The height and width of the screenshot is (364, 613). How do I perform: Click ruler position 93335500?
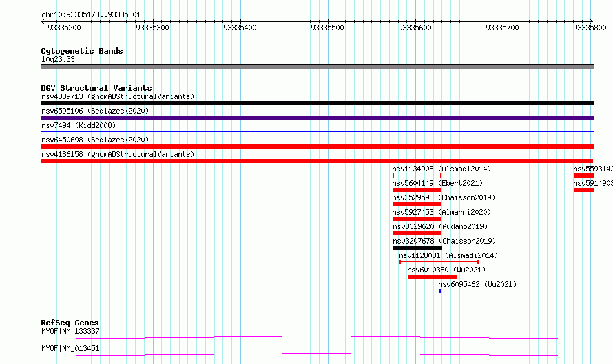click(328, 28)
